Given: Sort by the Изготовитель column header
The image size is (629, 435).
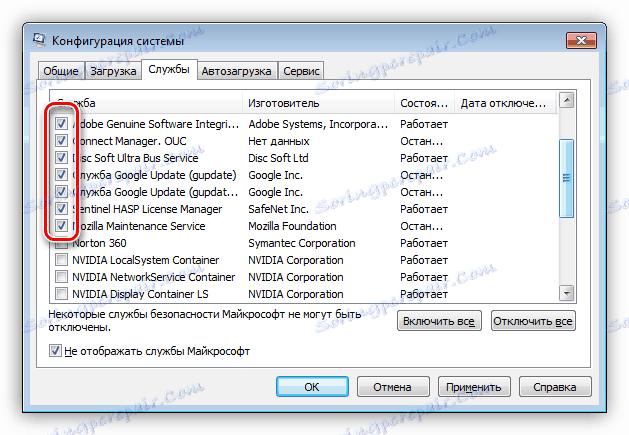Looking at the screenshot, I should [319, 103].
